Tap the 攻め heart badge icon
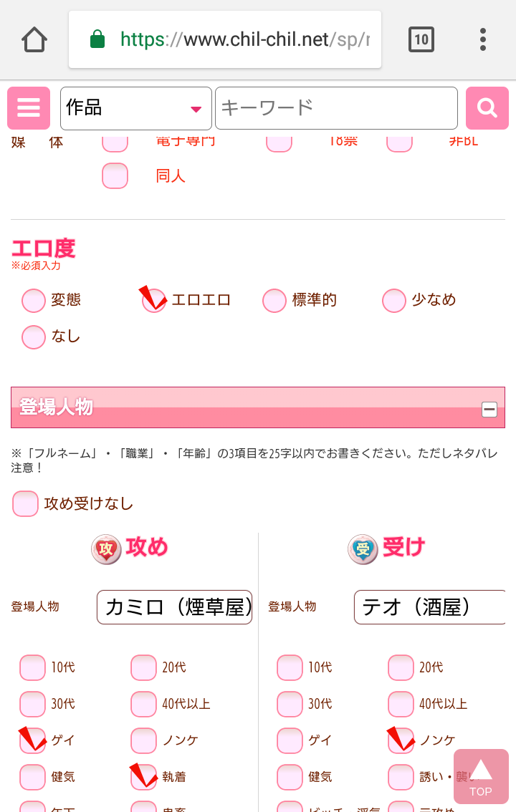This screenshot has width=516, height=812. (x=106, y=549)
